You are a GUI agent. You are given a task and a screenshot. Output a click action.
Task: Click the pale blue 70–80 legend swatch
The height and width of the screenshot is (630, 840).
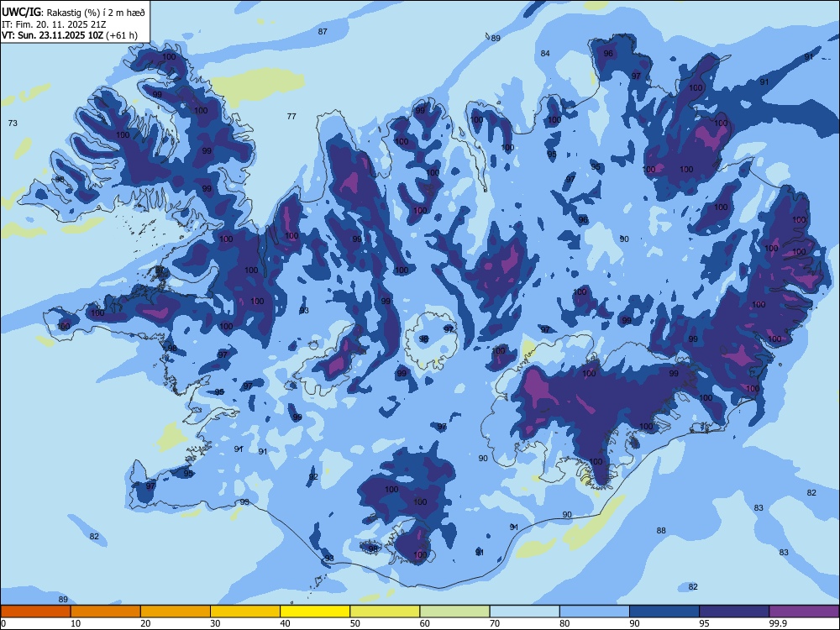[x=524, y=612]
